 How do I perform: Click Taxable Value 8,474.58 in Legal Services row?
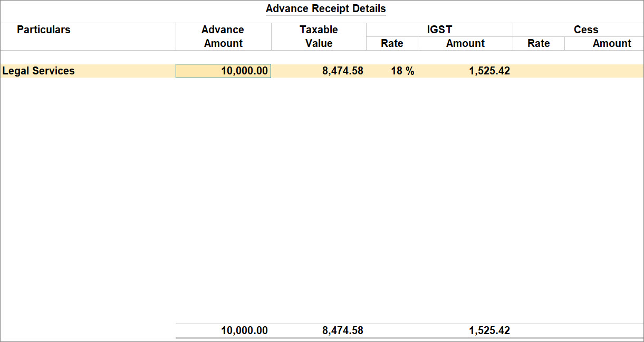coord(342,71)
